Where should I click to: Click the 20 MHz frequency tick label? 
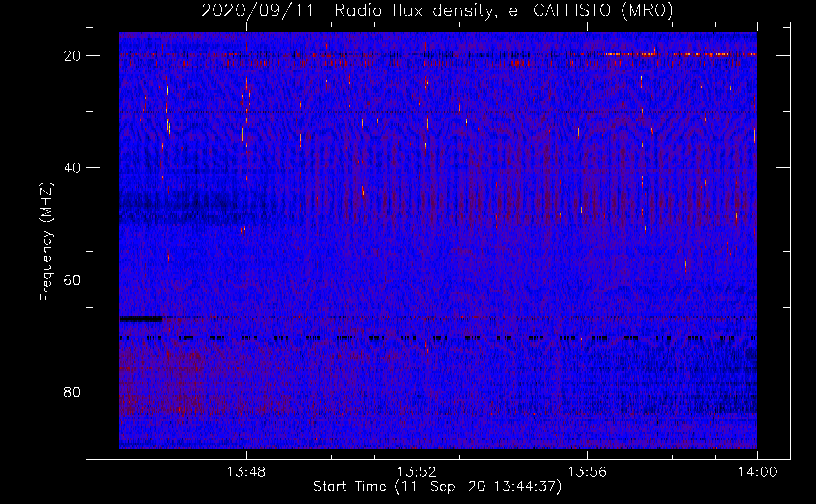(x=73, y=56)
